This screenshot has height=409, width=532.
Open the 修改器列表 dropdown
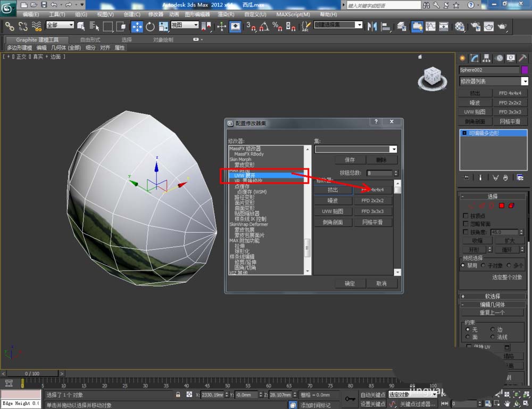coord(525,81)
